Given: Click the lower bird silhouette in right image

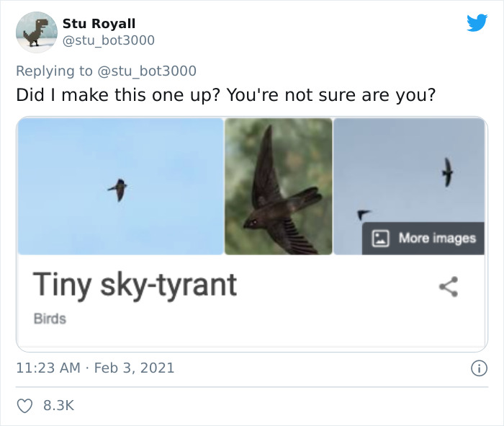Looking at the screenshot, I should click(x=364, y=214).
